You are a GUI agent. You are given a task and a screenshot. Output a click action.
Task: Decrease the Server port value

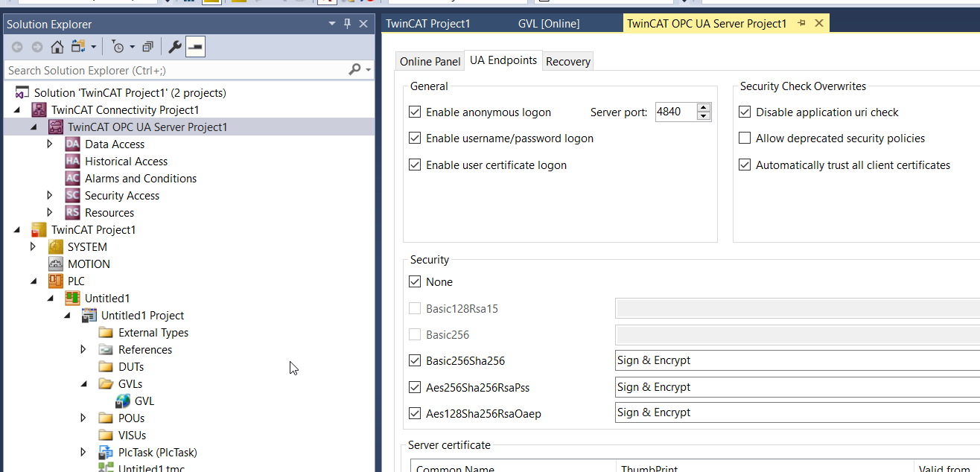click(x=704, y=116)
